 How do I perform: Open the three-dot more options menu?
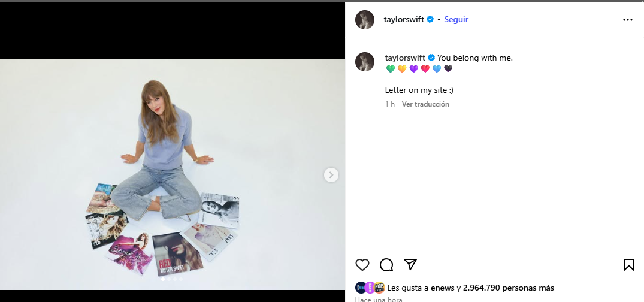[x=628, y=20]
